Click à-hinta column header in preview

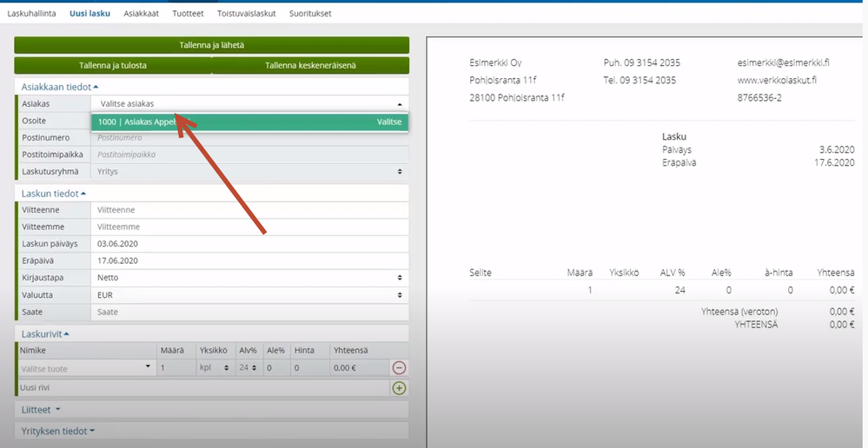[x=779, y=273]
